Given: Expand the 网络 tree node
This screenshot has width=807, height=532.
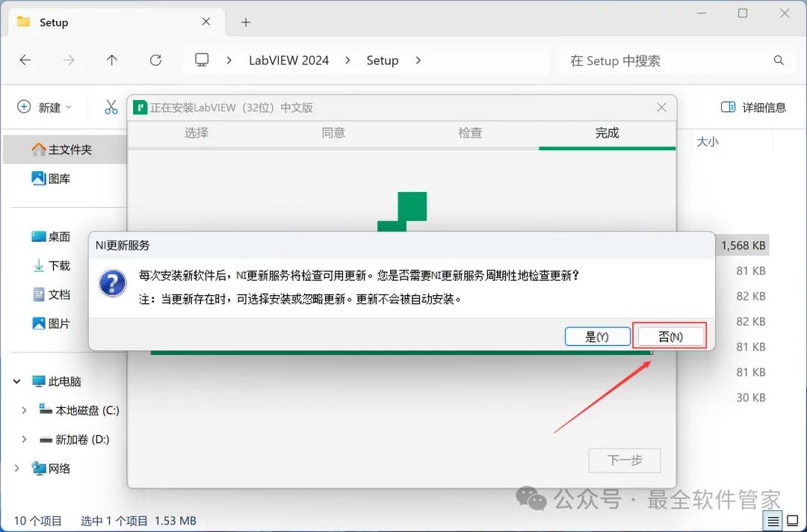Looking at the screenshot, I should pos(16,468).
